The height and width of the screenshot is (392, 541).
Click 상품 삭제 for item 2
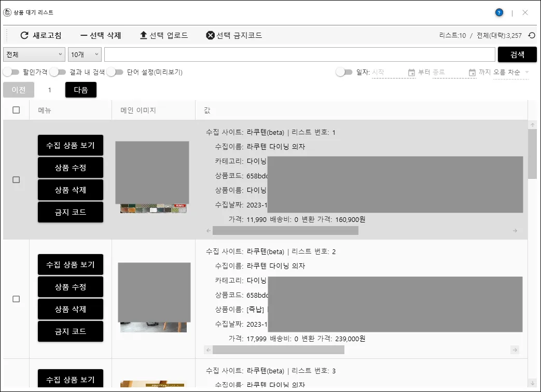(71, 309)
